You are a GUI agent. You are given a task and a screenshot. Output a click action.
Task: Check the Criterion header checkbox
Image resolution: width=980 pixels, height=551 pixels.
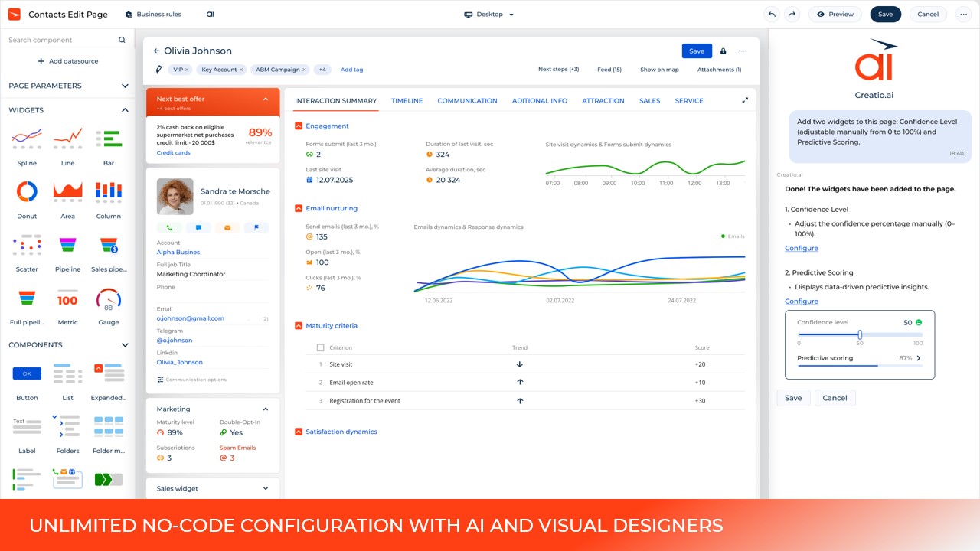320,347
